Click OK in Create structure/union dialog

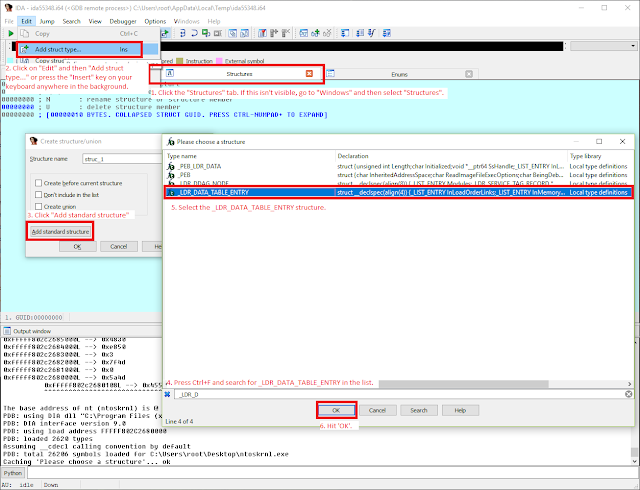click(78, 247)
